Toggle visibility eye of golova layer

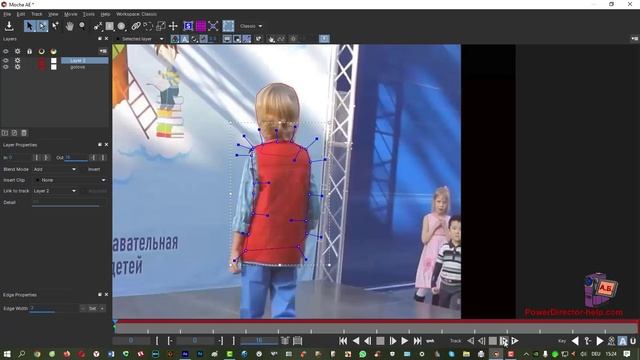[6, 67]
